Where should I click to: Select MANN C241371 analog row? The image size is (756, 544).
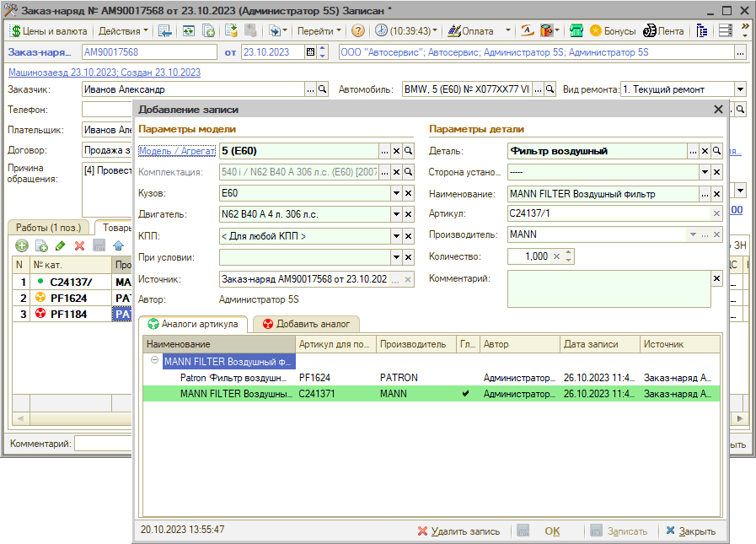tap(431, 393)
